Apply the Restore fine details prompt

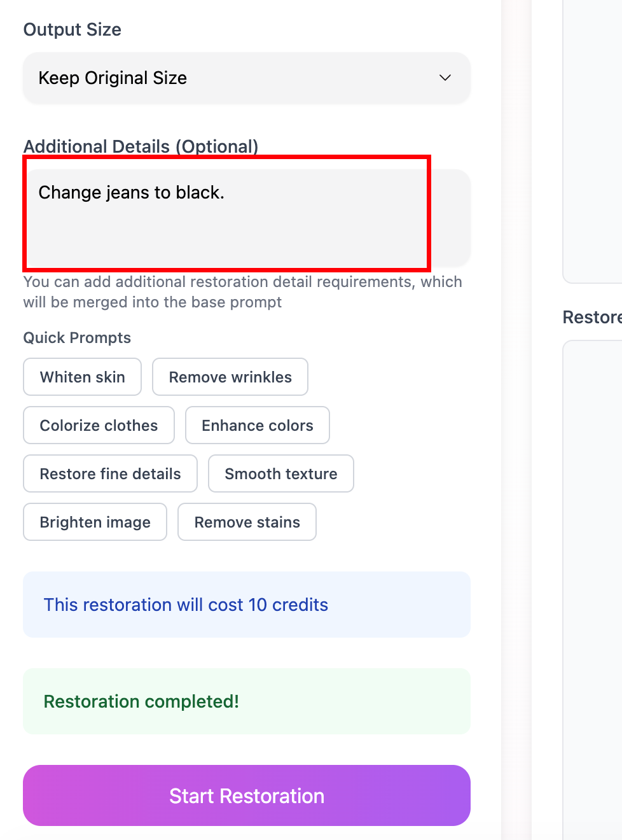[x=109, y=473]
